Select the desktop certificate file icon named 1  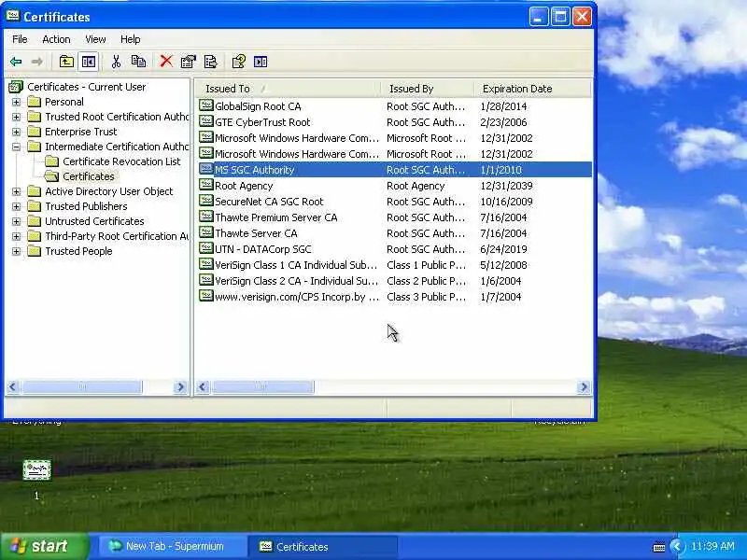(x=36, y=470)
